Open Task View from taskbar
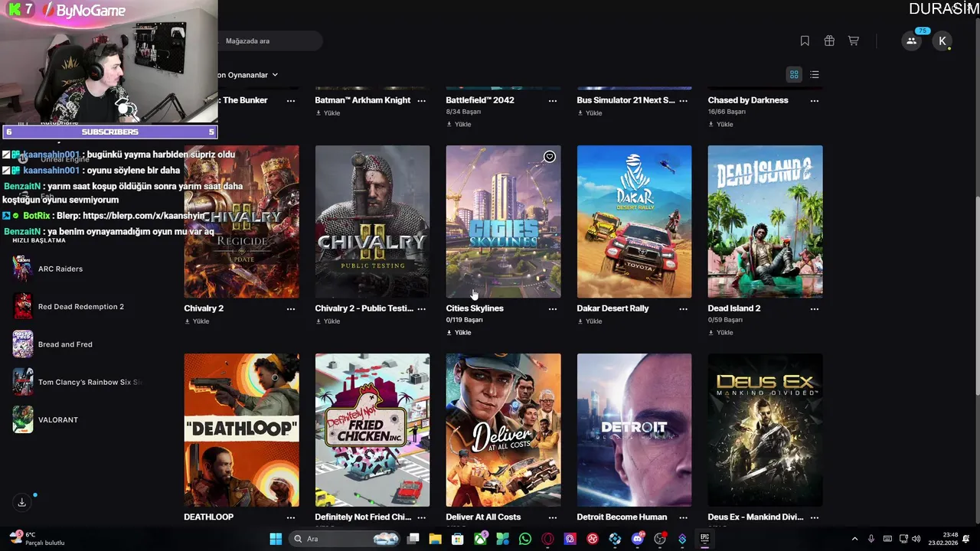980x551 pixels. [x=413, y=539]
